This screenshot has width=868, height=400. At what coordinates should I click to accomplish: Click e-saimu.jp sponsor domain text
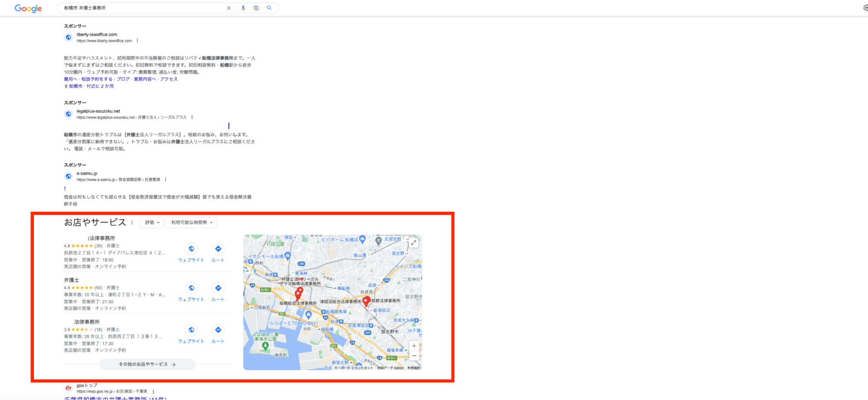[87, 174]
